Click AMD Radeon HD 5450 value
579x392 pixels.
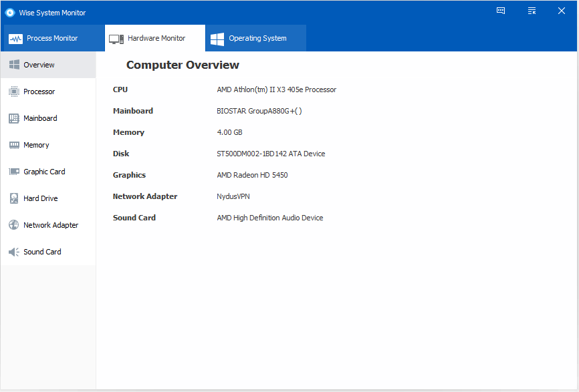point(252,175)
